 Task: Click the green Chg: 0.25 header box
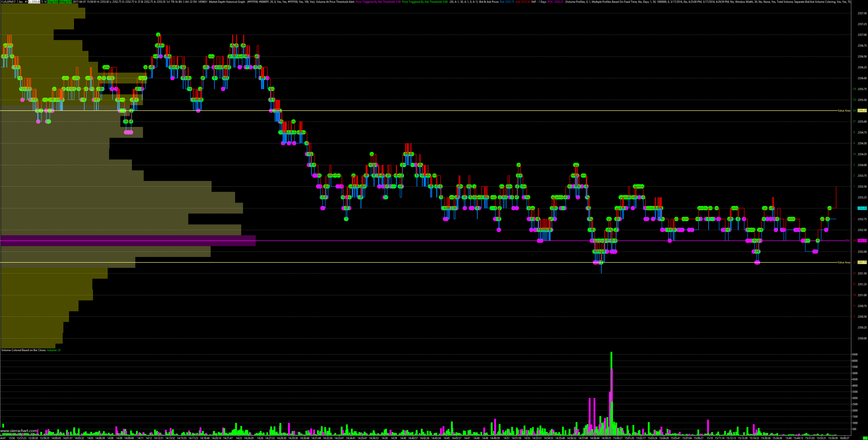(x=53, y=2)
